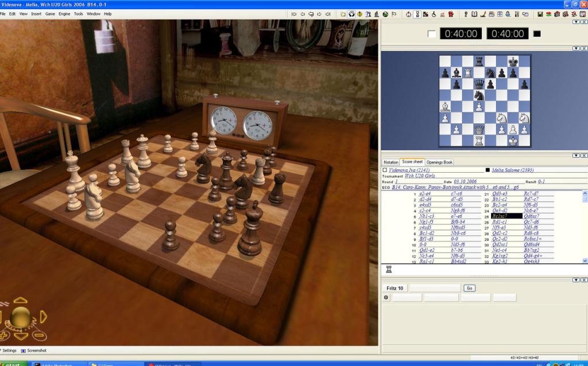Collapse the clock pane with its arrow
588x366 pixels.
[x=576, y=22]
